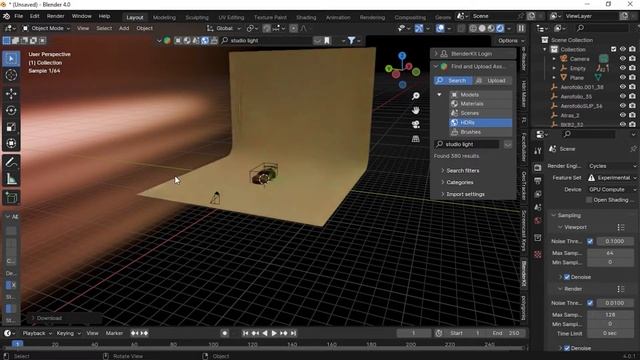Adjust Render Max Samples field 128
This screenshot has height=360, width=640.
pyautogui.click(x=610, y=315)
